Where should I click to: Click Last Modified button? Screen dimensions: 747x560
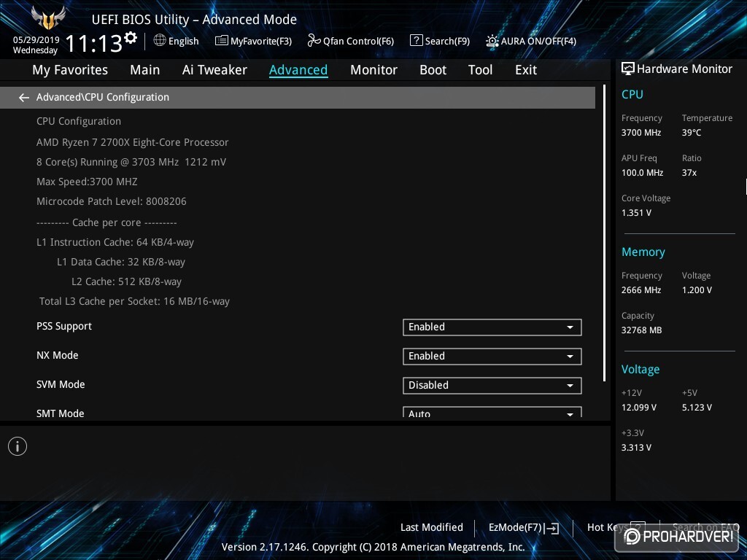432,527
